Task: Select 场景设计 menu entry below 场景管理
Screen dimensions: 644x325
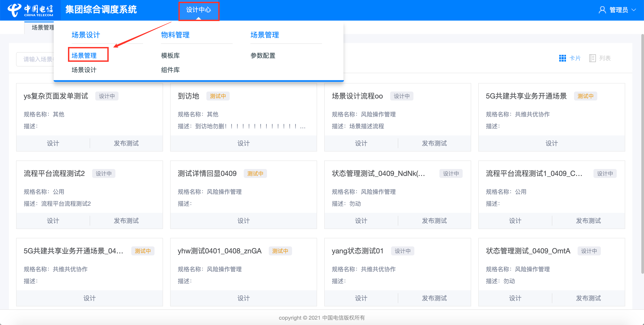Action: pos(84,70)
